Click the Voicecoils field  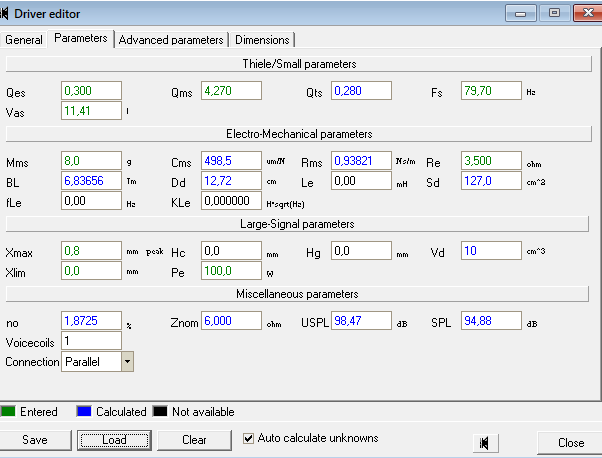[91, 341]
